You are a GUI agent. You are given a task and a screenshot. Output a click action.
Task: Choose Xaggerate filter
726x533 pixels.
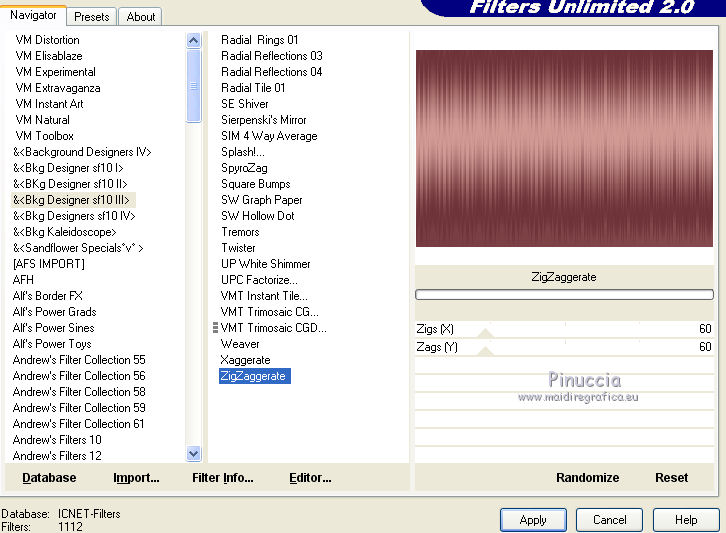tap(245, 360)
